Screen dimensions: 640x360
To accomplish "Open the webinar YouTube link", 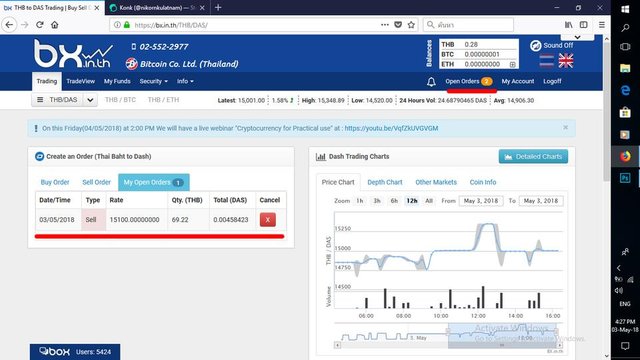I will point(391,128).
